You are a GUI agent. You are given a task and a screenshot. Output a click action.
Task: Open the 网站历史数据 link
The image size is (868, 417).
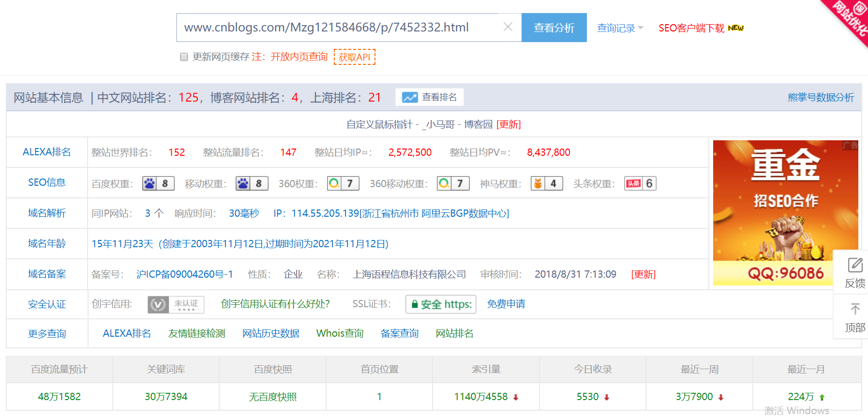(x=271, y=333)
